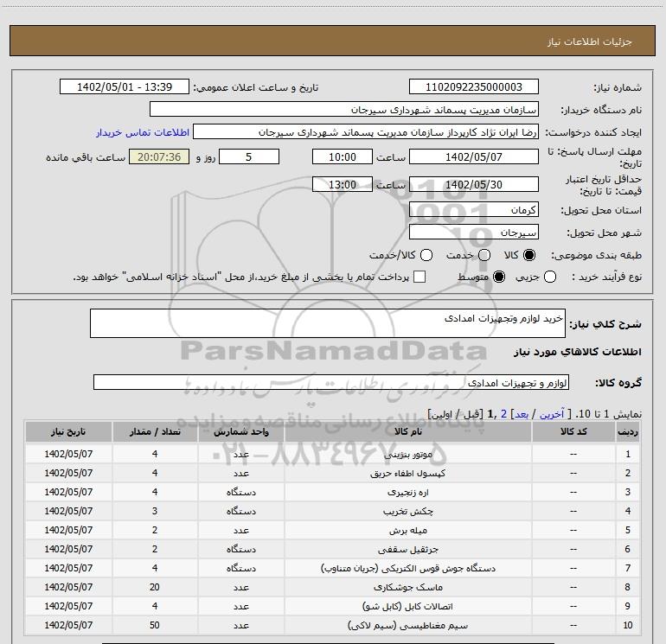Click the تعداد / مقدار column header
Image resolution: width=666 pixels, height=644 pixels.
click(155, 431)
